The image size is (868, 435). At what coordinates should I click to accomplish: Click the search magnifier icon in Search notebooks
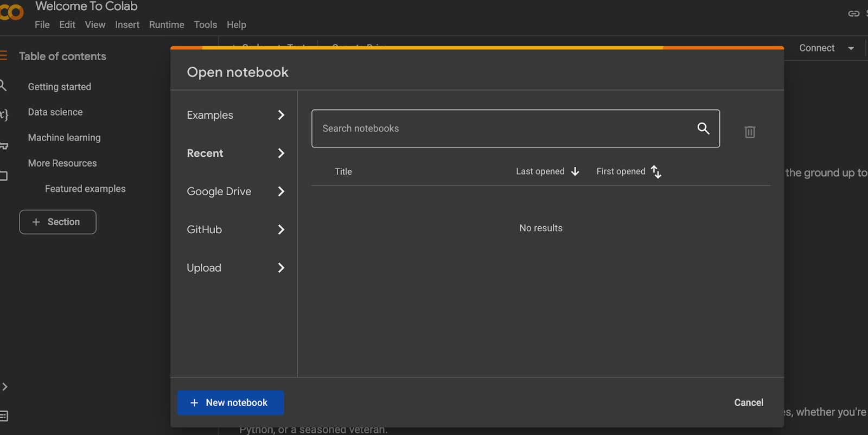pyautogui.click(x=703, y=129)
